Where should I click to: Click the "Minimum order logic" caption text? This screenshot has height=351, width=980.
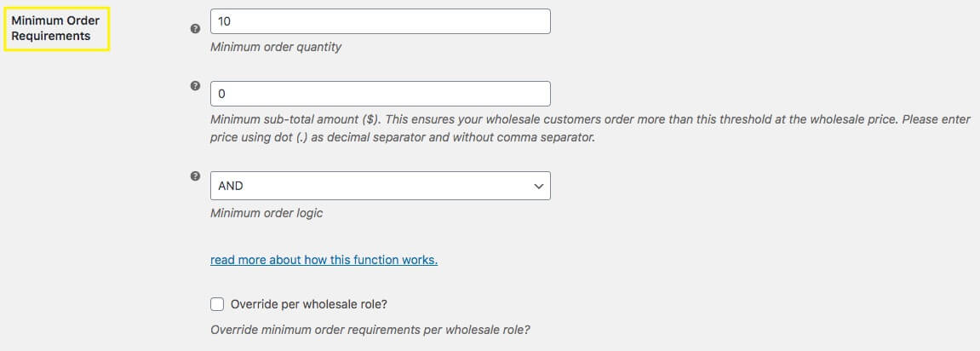[266, 213]
